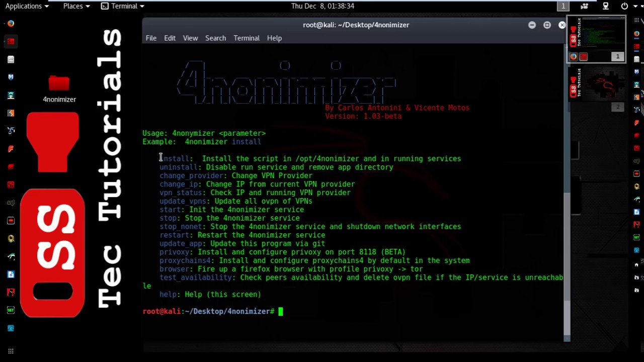644x362 pixels.
Task: Show all applications grid in left dock
Action: coord(11,351)
